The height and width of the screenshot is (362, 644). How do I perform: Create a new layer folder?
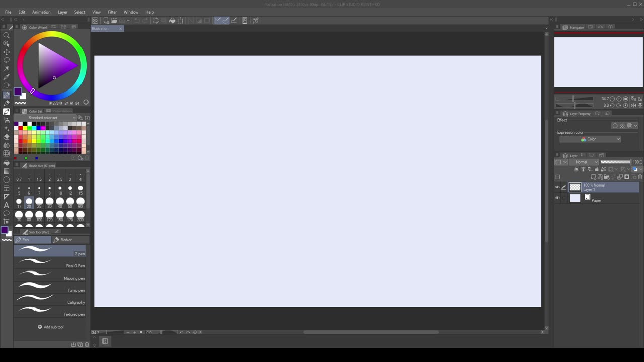(607, 177)
